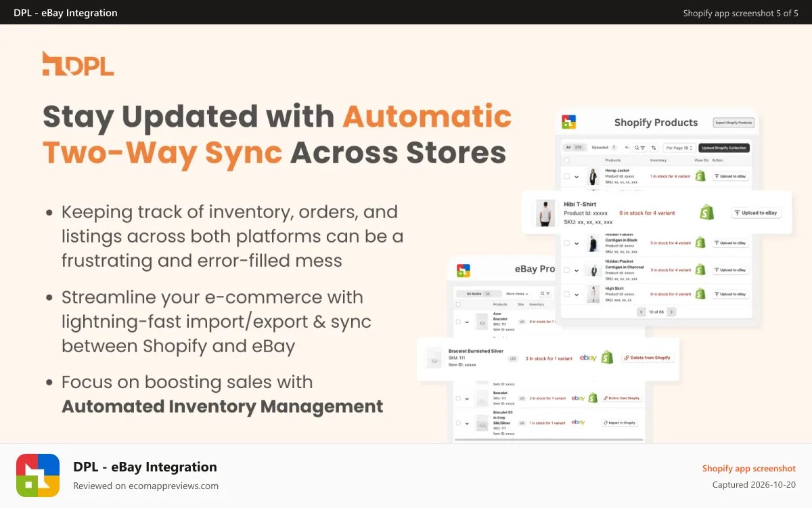Click the app logo in the Shopify Products header

[x=569, y=122]
